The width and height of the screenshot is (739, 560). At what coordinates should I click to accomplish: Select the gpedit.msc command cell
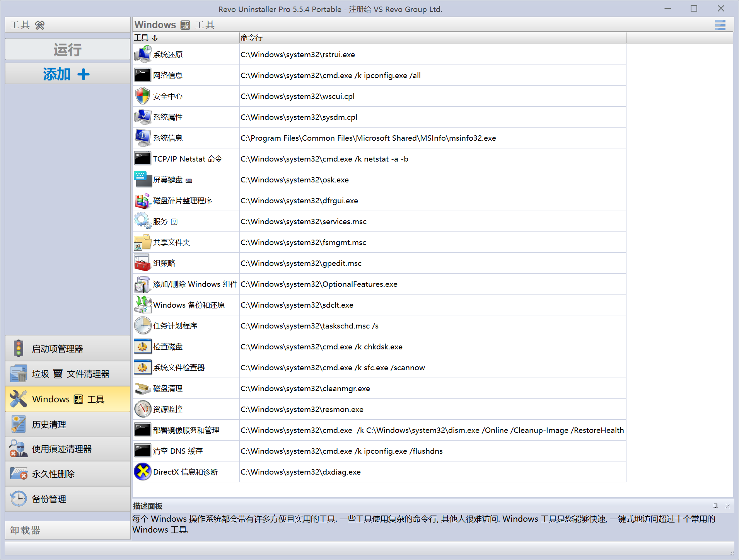point(433,263)
